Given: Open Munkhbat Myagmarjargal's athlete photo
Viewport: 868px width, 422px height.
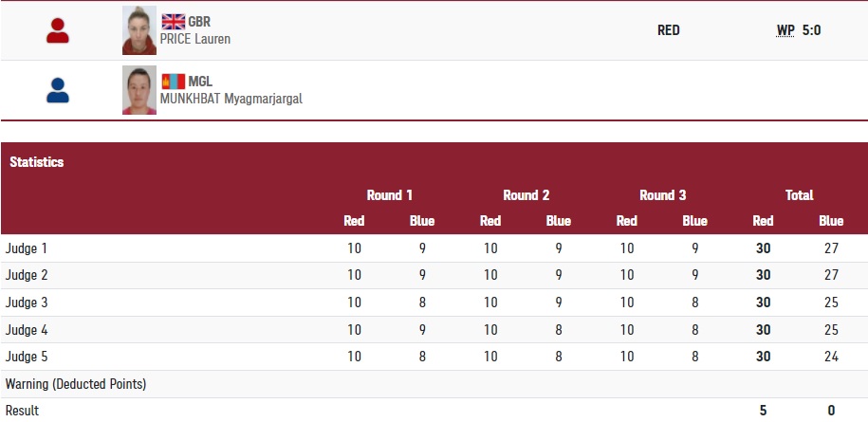Looking at the screenshot, I should point(139,90).
